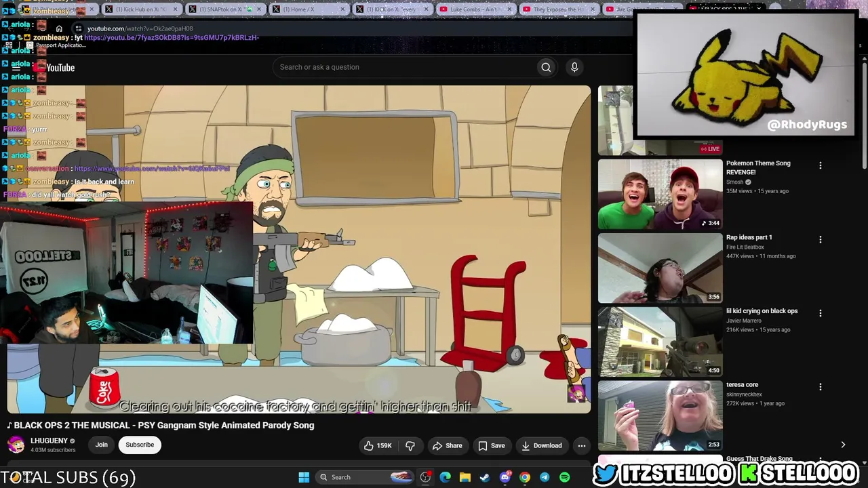Open Discord from the taskbar
868x488 pixels.
click(x=505, y=477)
